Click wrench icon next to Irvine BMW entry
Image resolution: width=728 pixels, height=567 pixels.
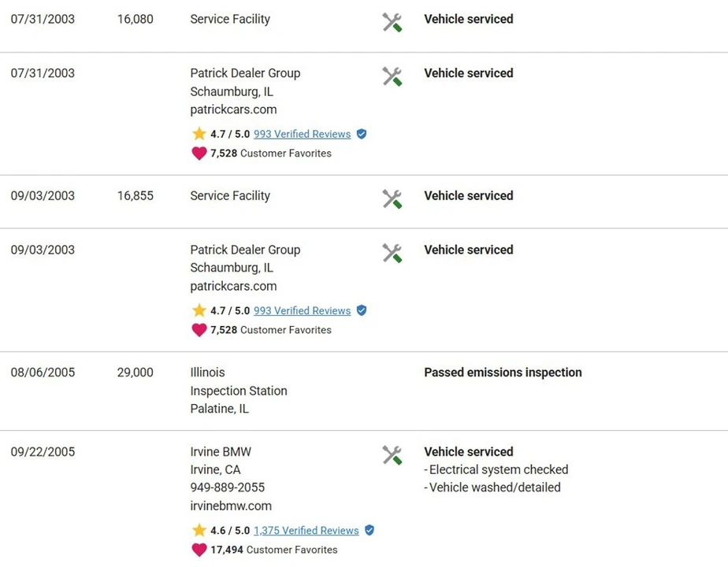[392, 455]
